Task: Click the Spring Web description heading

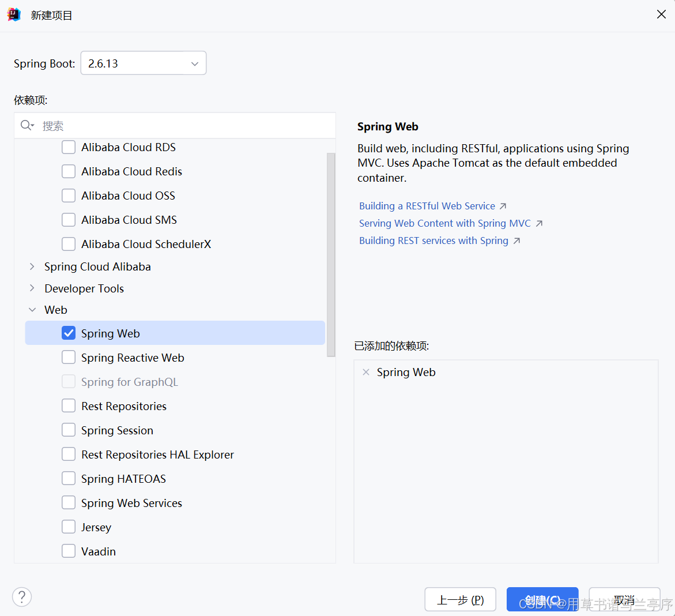Action: pyautogui.click(x=388, y=127)
